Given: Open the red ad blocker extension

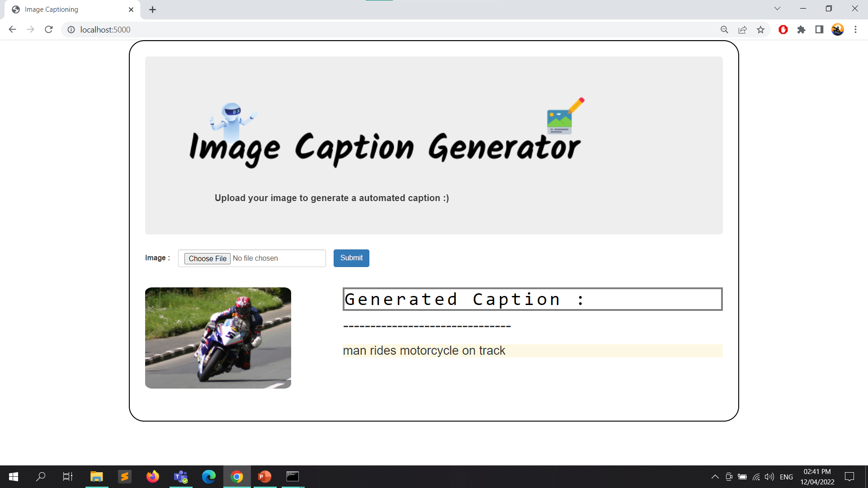Looking at the screenshot, I should click(783, 30).
